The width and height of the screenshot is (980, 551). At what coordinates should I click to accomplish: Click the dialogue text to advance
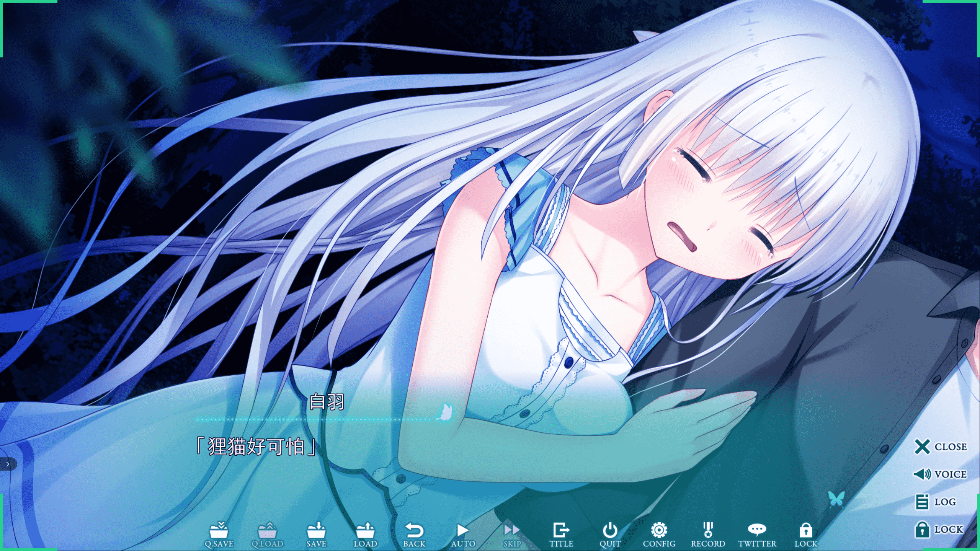coord(256,447)
